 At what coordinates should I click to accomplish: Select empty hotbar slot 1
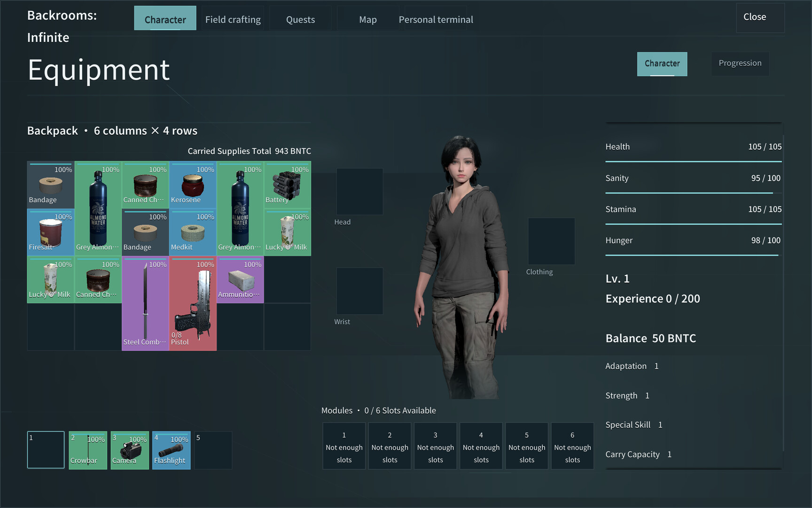46,450
